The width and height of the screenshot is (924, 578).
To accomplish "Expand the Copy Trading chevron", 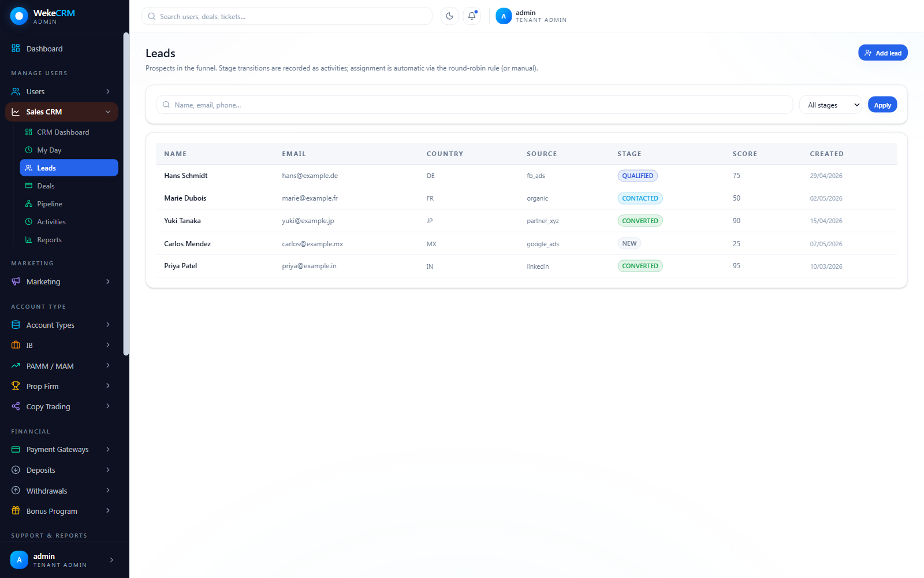I will tap(108, 406).
